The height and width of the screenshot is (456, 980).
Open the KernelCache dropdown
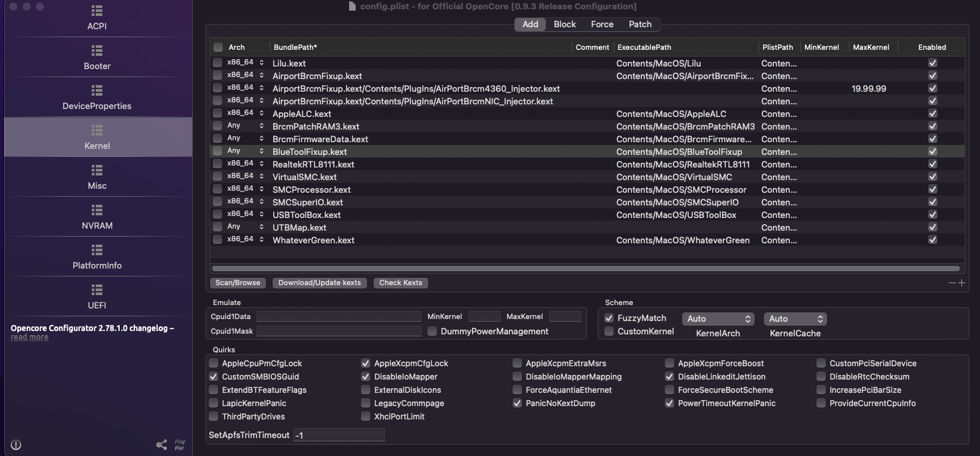pyautogui.click(x=795, y=319)
